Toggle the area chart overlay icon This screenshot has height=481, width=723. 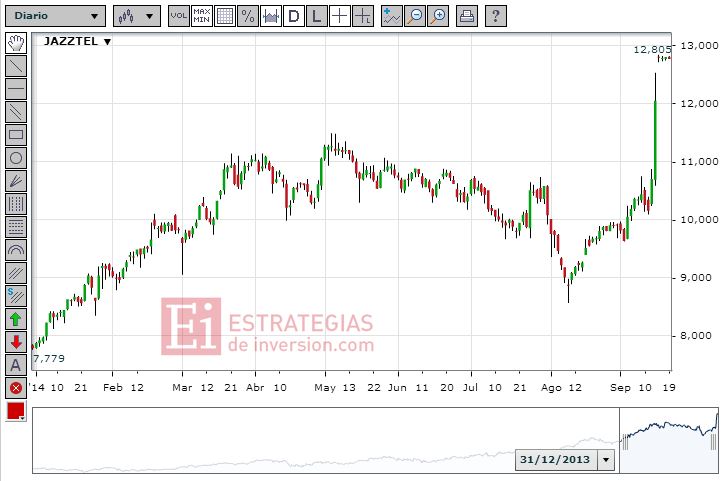click(271, 16)
